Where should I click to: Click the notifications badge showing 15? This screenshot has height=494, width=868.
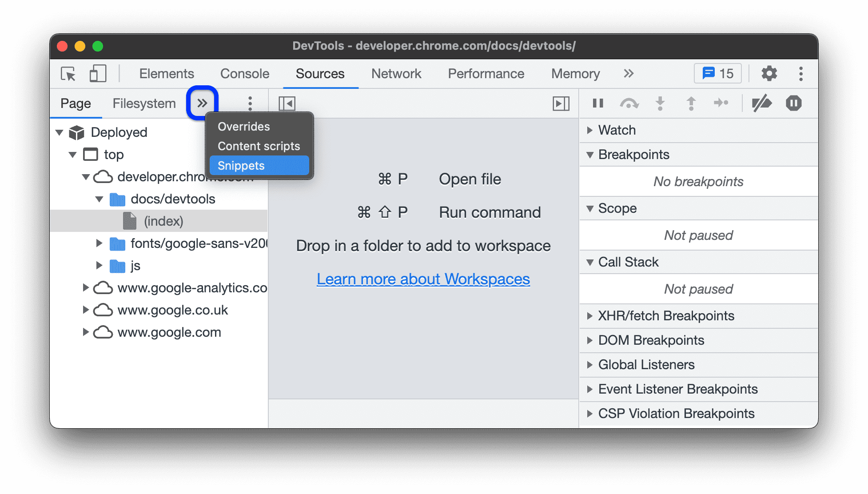pyautogui.click(x=722, y=73)
